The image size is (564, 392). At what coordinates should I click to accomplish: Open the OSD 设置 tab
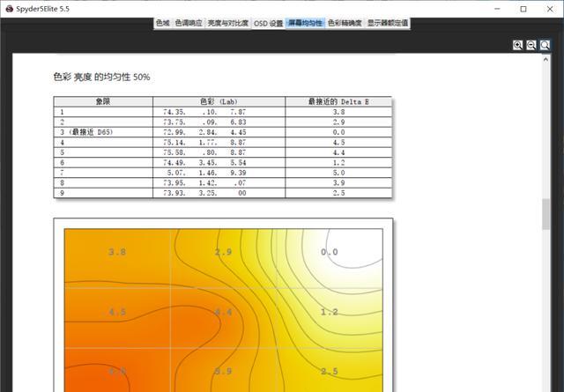(268, 23)
